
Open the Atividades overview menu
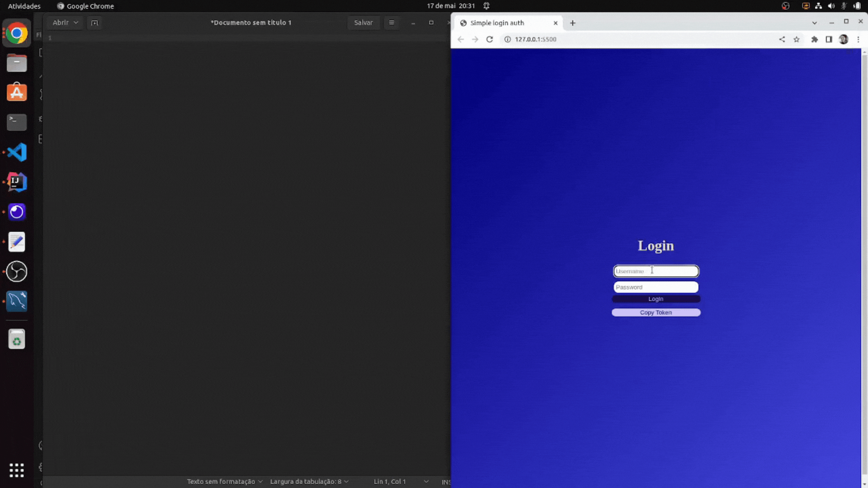click(24, 6)
